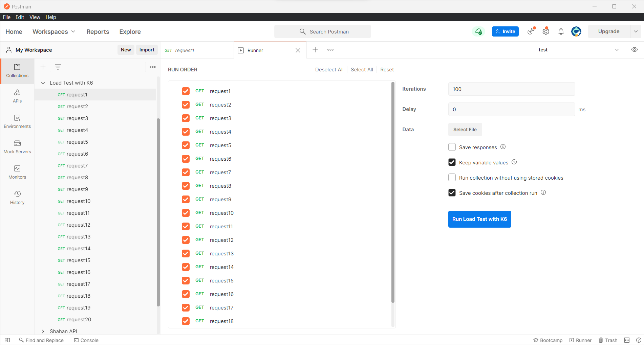The height and width of the screenshot is (345, 644).
Task: Show the request History panel
Action: tap(17, 198)
